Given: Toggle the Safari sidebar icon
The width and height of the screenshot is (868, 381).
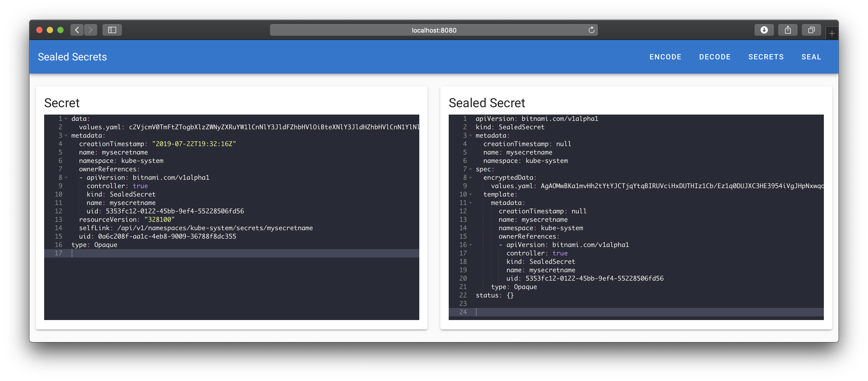Looking at the screenshot, I should [x=112, y=30].
